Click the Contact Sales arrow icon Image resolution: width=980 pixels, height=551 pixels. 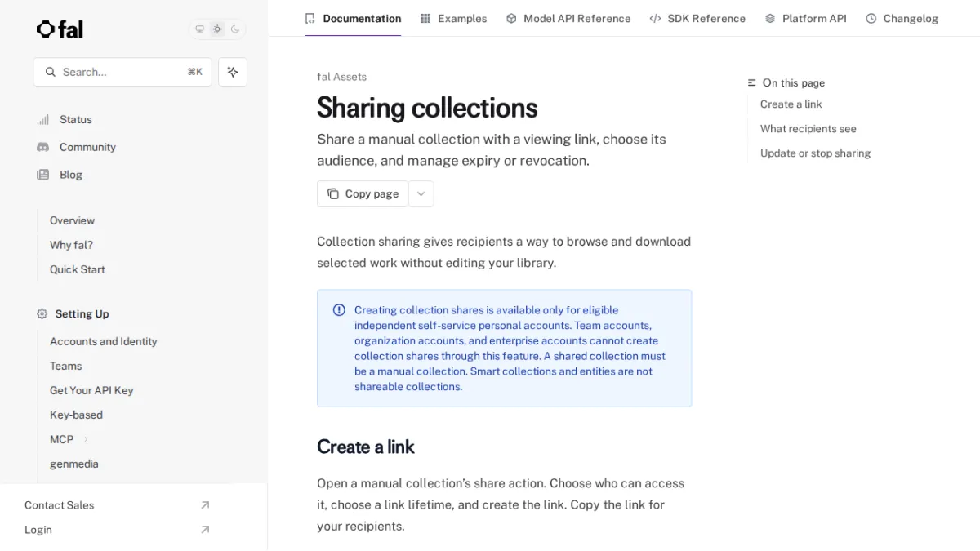[x=205, y=505]
